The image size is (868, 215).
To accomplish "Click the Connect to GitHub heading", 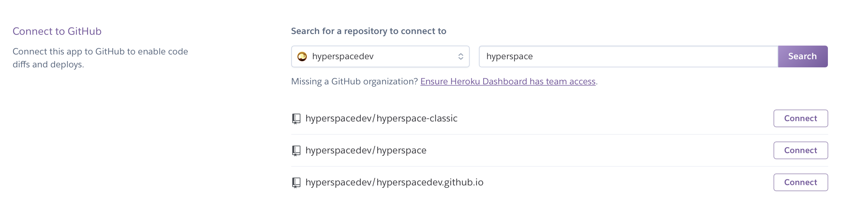I will click(x=57, y=31).
